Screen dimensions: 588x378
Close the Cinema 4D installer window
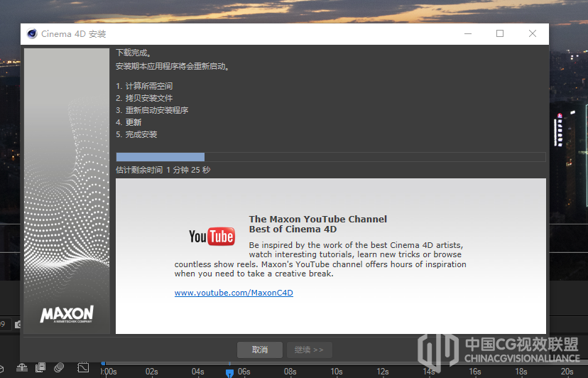[532, 34]
